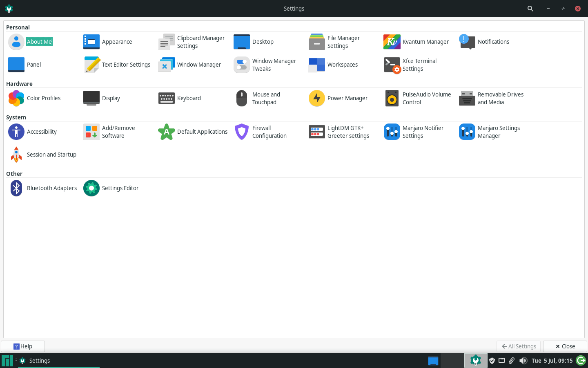Viewport: 588px width, 368px height.
Task: Open Session and Startup icon
Action: coord(16,155)
